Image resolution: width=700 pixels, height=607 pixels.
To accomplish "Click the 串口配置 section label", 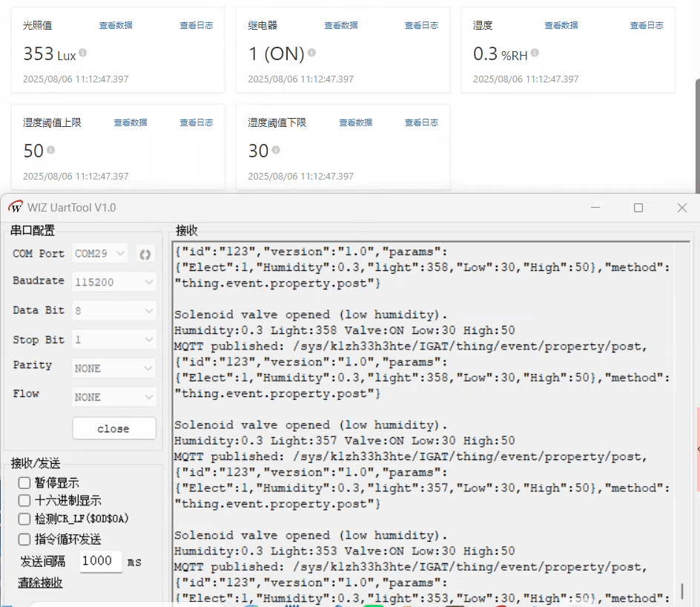I will pos(33,231).
